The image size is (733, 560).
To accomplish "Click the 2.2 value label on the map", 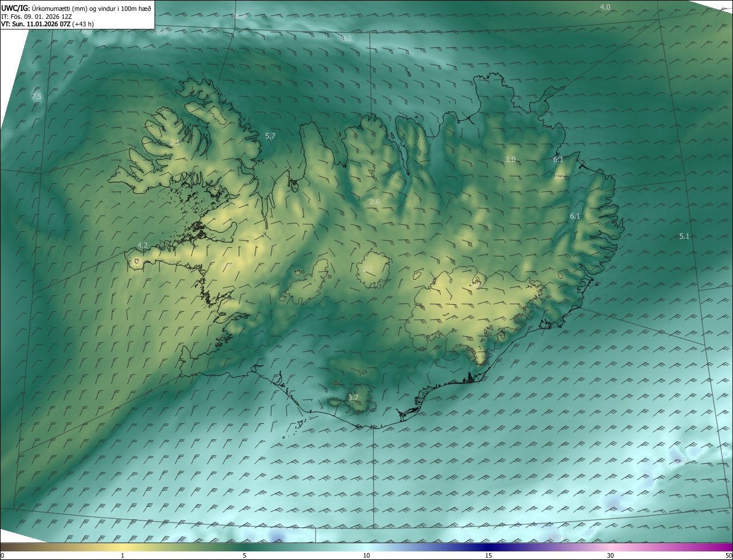I will 559,176.
